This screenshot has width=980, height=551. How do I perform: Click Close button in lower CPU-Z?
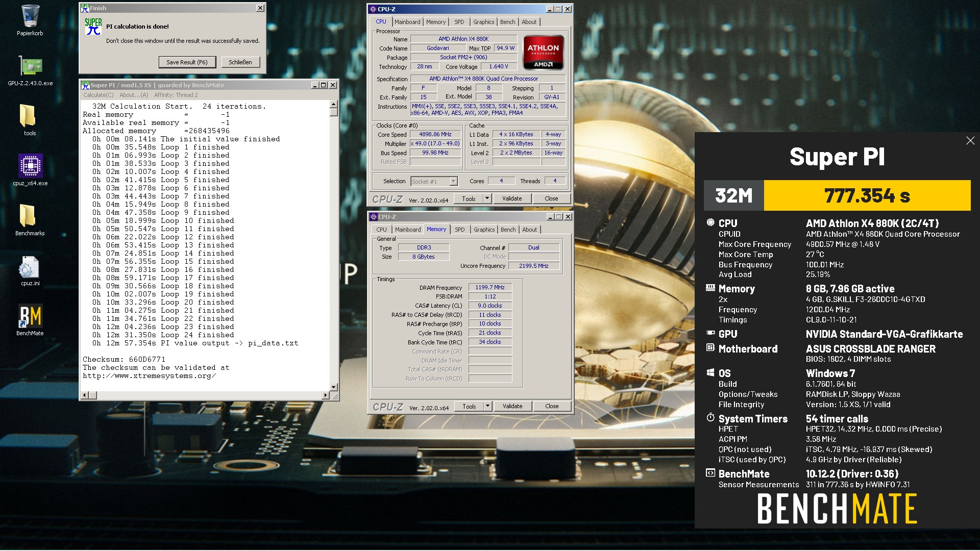pos(552,406)
